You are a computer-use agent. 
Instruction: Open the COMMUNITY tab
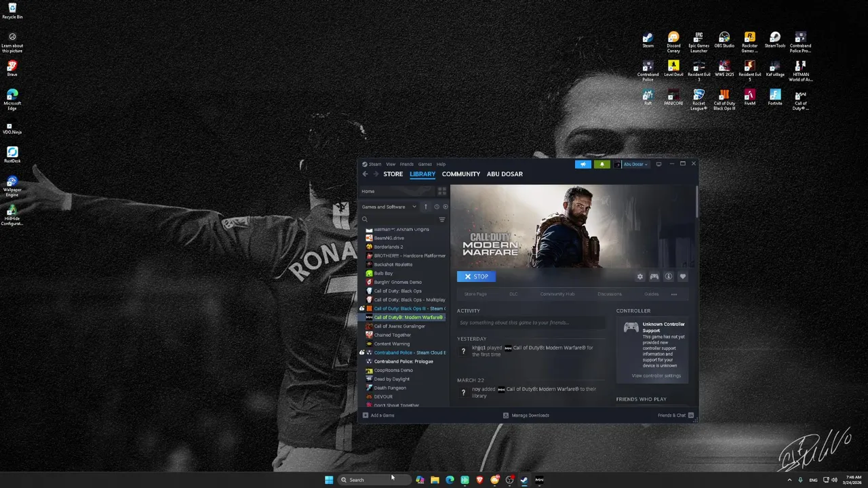pyautogui.click(x=461, y=174)
